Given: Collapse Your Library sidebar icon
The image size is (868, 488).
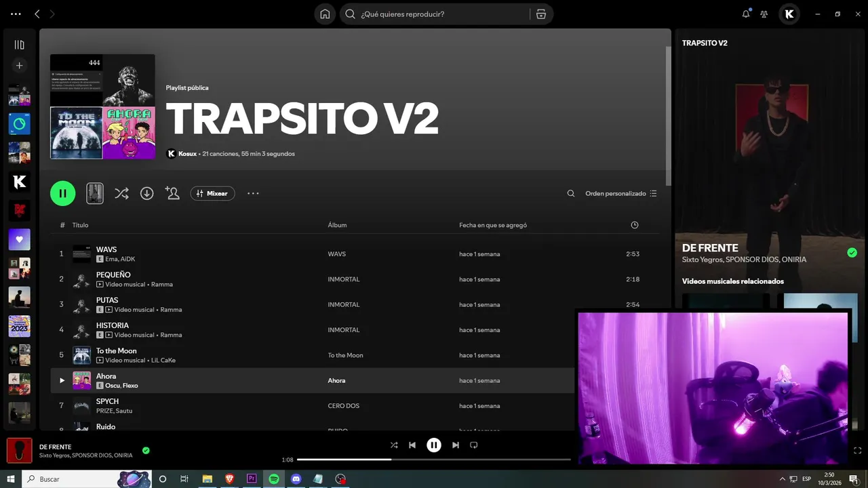Looking at the screenshot, I should (19, 45).
